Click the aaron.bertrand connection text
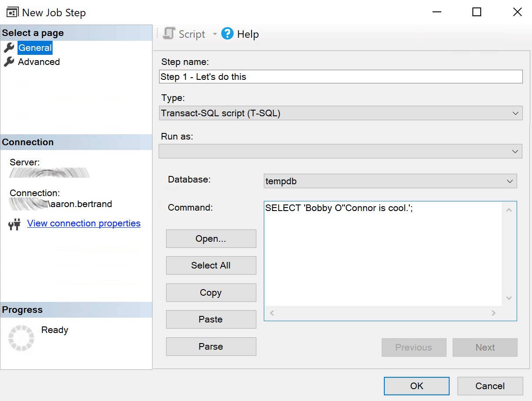Image resolution: width=532 pixels, height=401 pixels. coord(80,204)
